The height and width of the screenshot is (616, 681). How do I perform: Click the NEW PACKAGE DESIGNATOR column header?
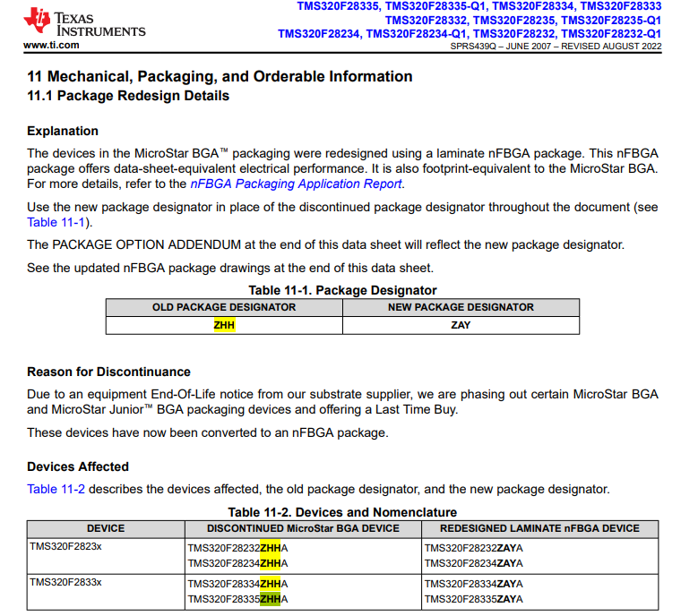point(461,307)
